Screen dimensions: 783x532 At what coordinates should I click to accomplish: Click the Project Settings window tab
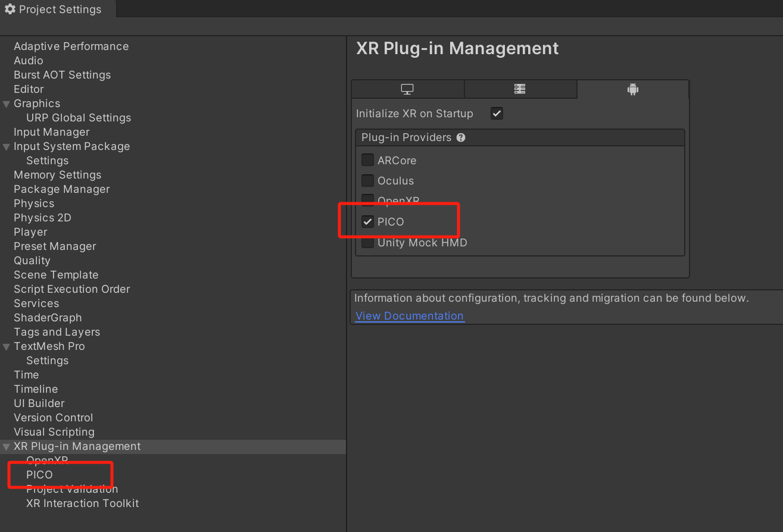click(58, 10)
